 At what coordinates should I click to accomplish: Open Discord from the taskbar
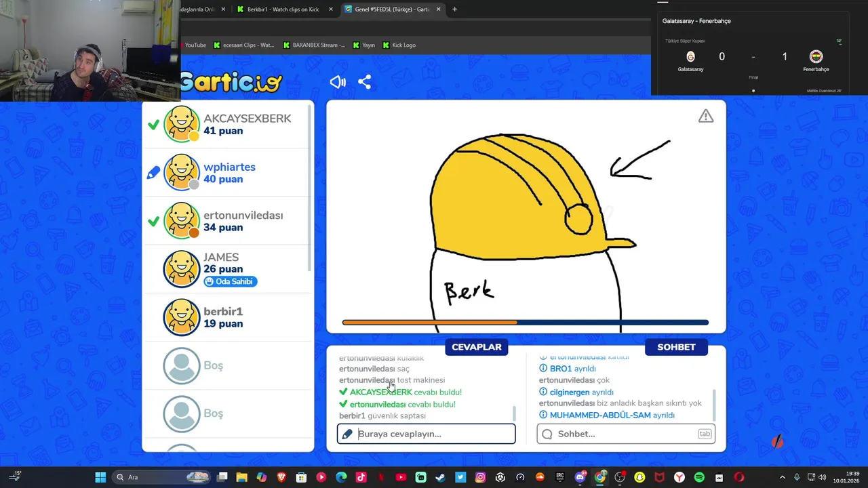pos(580,477)
